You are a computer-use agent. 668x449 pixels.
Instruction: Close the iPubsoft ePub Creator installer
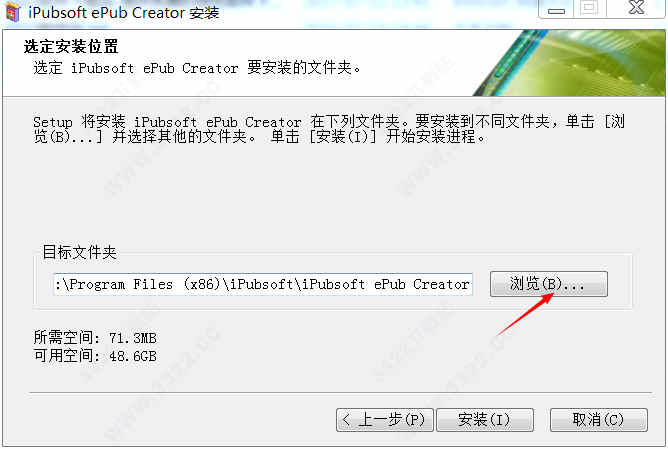(636, 9)
